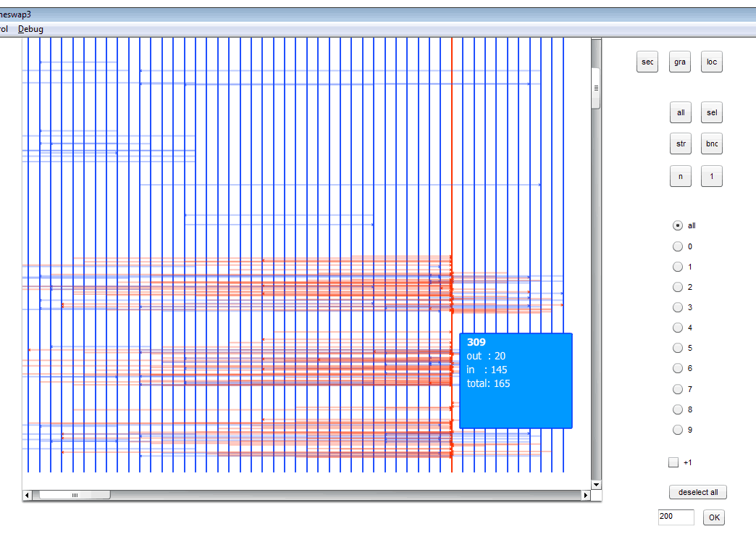Open the Debug menu
Viewport: 756px width, 558px height.
(30, 29)
